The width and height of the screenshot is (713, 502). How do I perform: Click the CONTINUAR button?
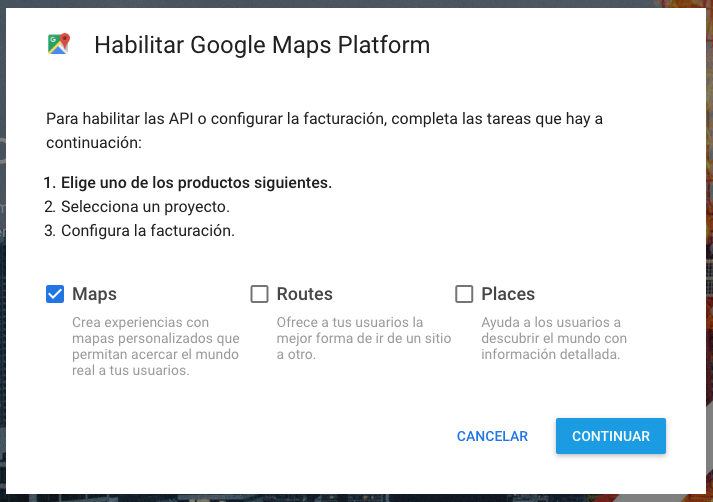tap(611, 436)
